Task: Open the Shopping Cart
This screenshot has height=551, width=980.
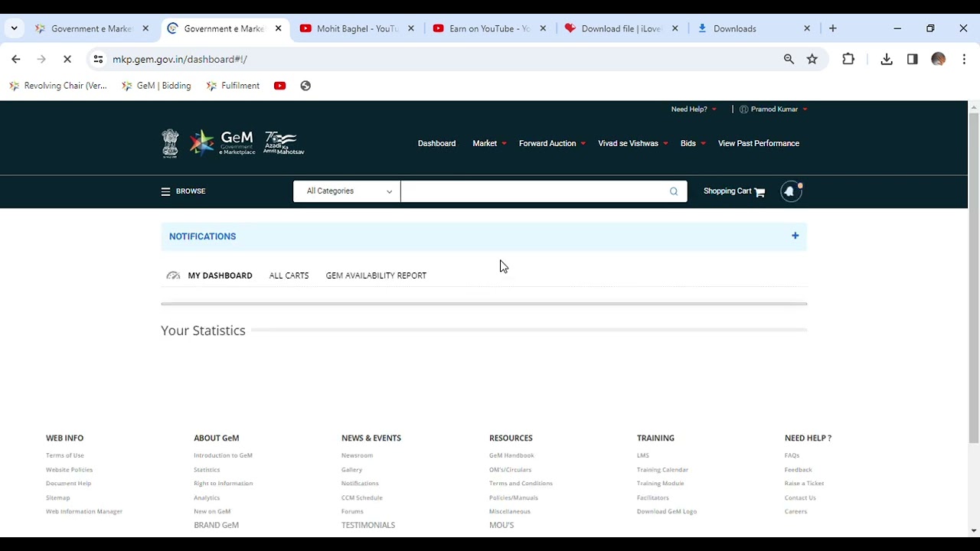Action: coord(733,191)
